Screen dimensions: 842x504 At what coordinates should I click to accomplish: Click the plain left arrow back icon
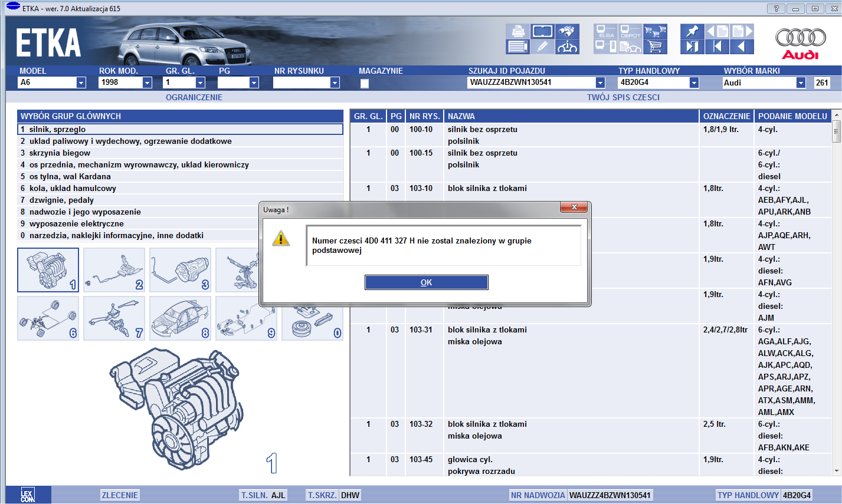point(742,47)
